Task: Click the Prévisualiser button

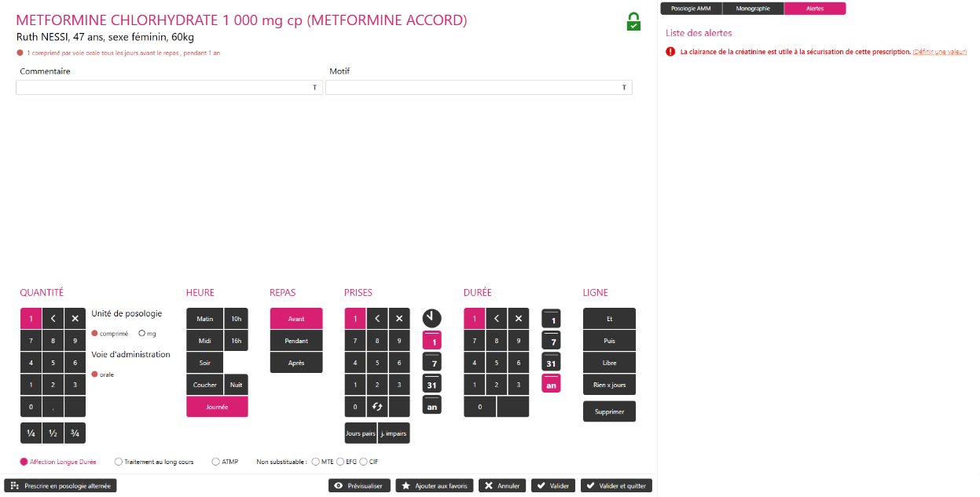Action: click(359, 486)
